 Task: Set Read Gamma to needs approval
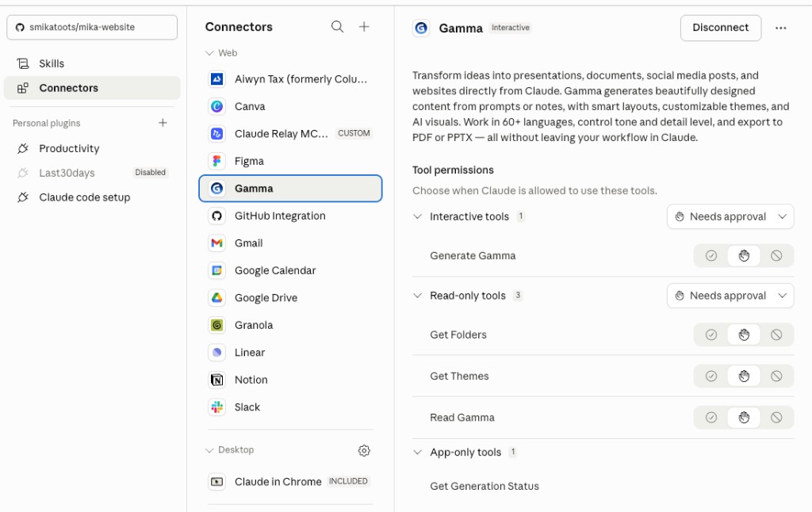[744, 418]
